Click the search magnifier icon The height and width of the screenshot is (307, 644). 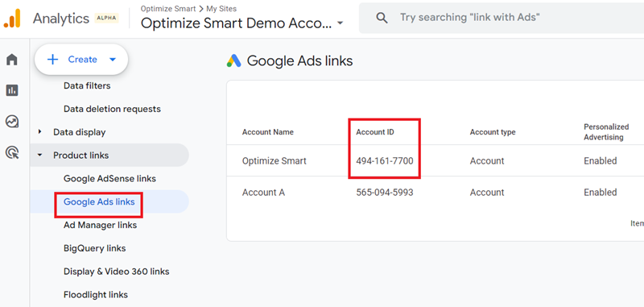pos(382,18)
